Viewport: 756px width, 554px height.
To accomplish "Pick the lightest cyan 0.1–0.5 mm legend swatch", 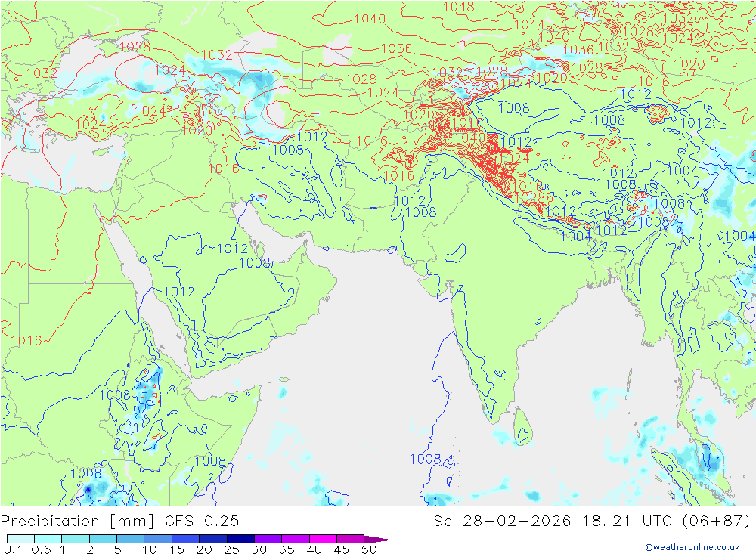I will (x=20, y=539).
